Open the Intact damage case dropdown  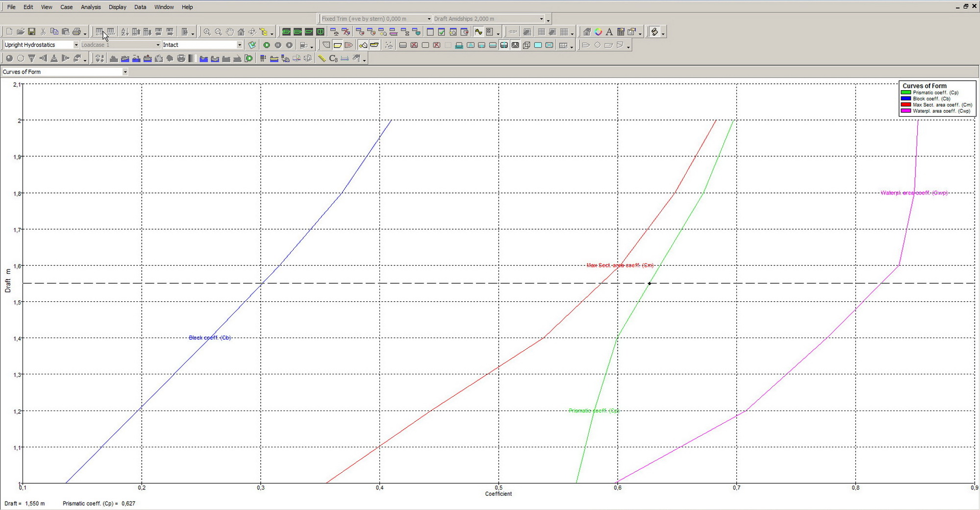[239, 45]
